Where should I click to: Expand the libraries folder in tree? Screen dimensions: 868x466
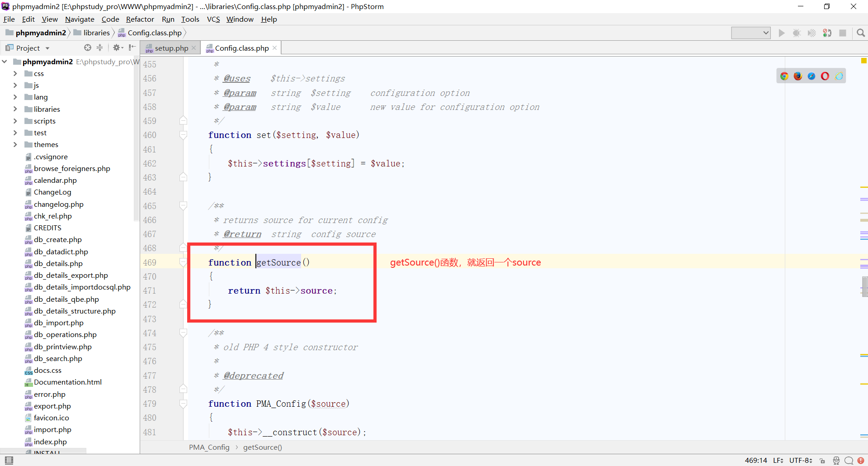[15, 109]
